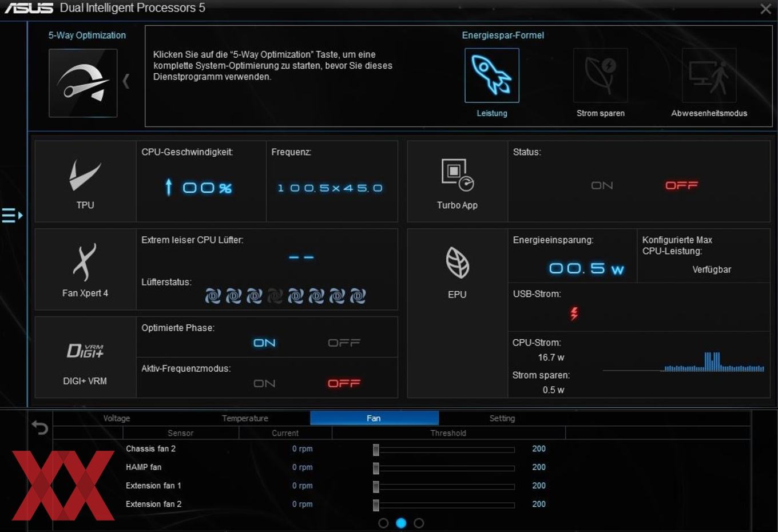Open the Fan Xpert 4 module

pos(85,269)
